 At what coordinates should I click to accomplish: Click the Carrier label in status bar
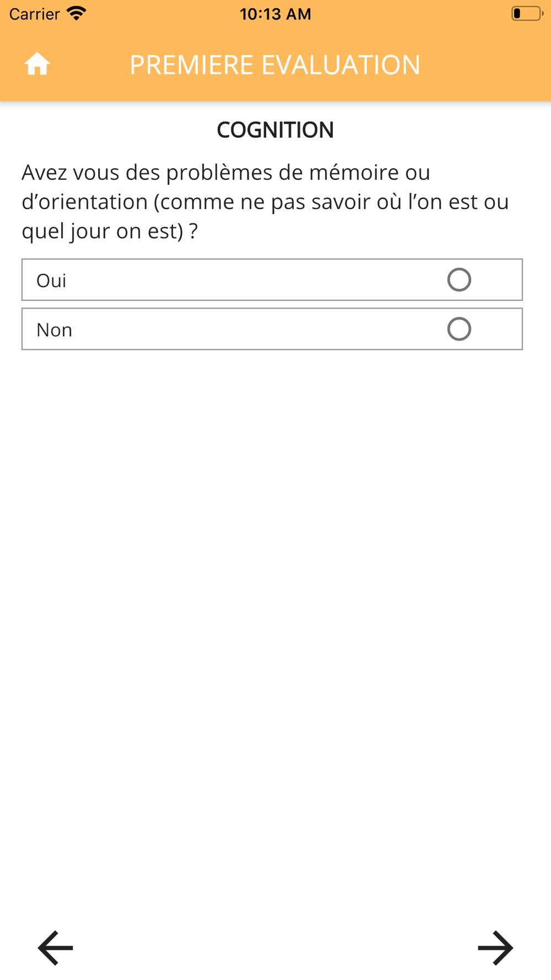pos(34,14)
